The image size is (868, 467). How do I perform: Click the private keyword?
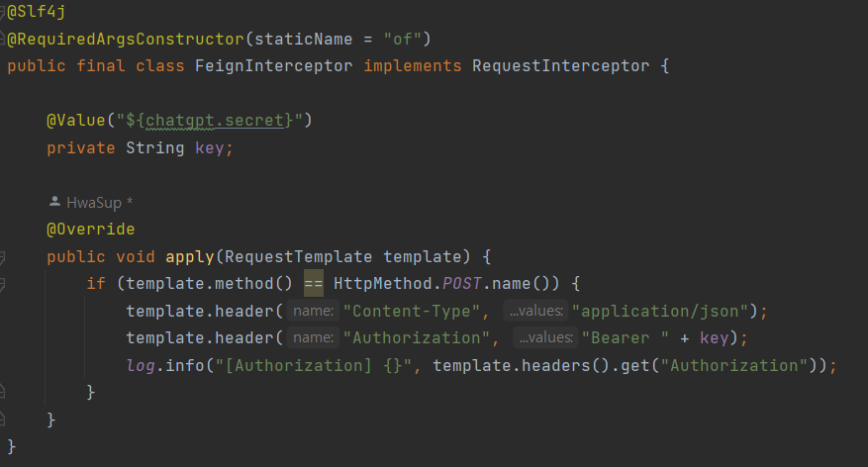(81, 147)
